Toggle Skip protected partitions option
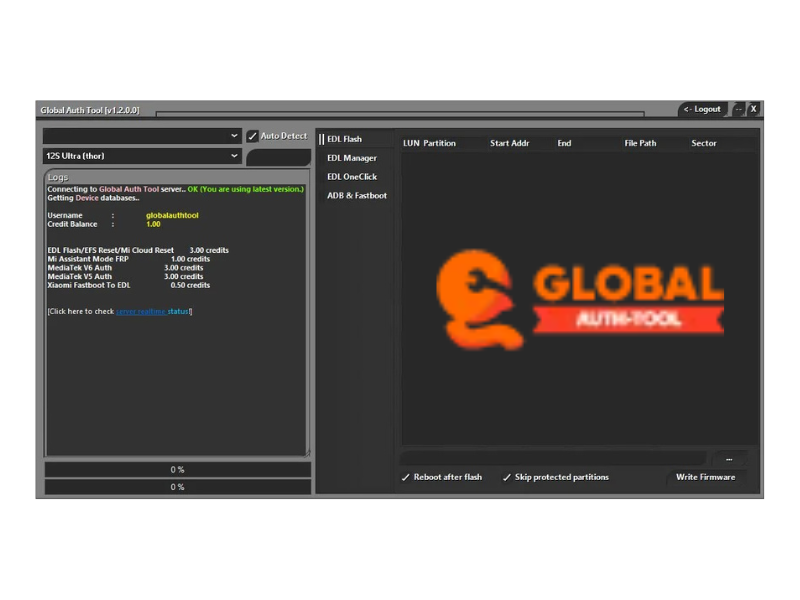800x600 pixels. (556, 477)
